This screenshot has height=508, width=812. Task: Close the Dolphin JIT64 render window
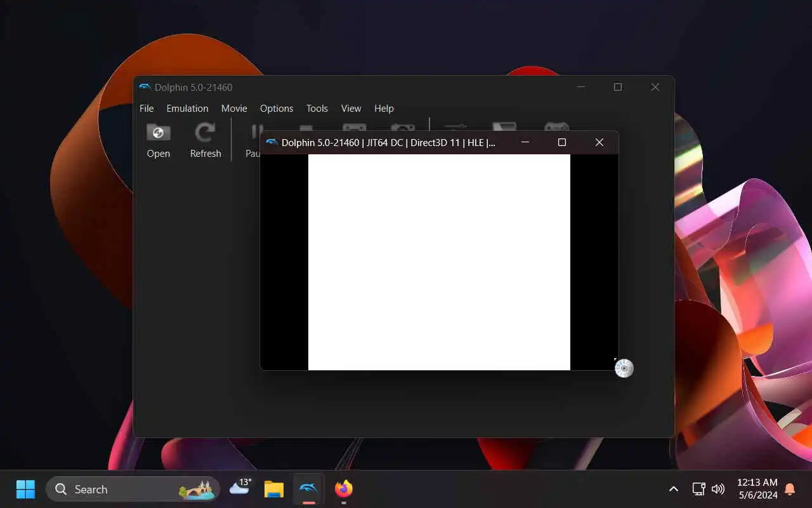tap(599, 142)
